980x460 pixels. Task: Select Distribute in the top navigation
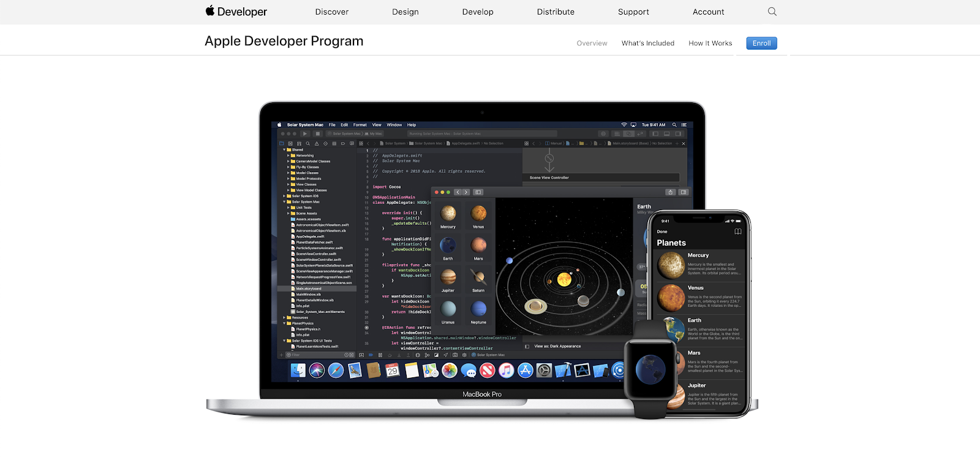point(556,12)
